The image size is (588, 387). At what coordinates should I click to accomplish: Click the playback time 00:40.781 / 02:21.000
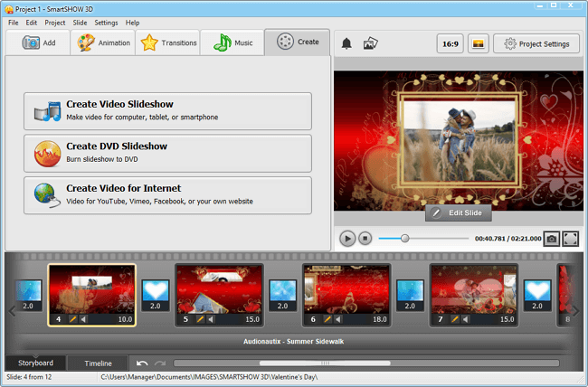click(507, 239)
